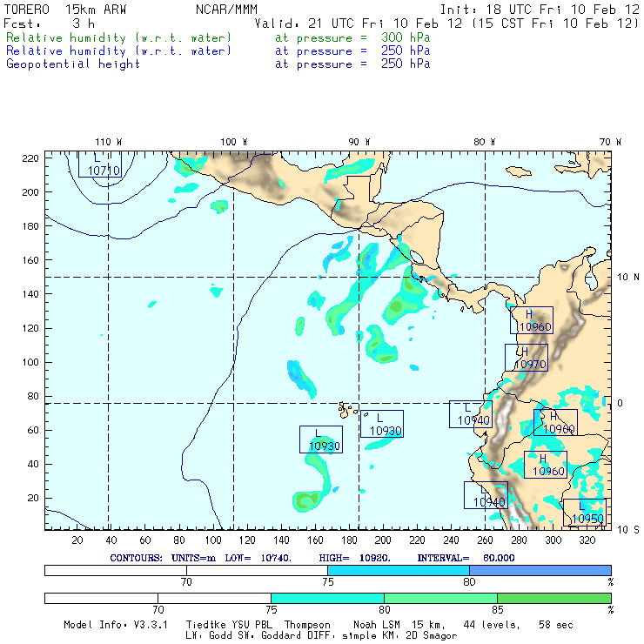Click the "320" tick label on the horizontal axis
The height and width of the screenshot is (644, 644).
tap(587, 540)
